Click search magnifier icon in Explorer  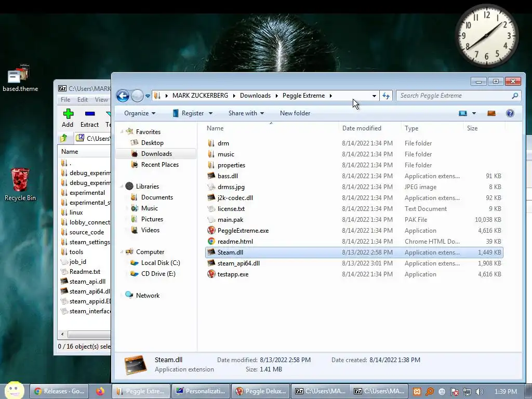point(515,96)
